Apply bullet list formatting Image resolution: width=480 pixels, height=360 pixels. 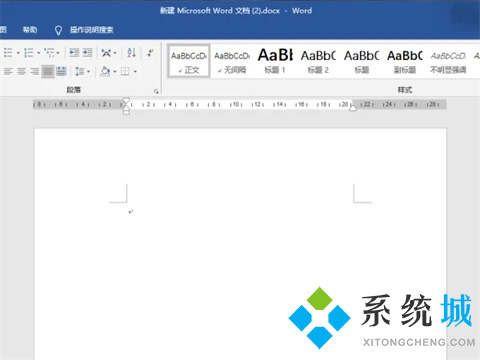pos(8,53)
